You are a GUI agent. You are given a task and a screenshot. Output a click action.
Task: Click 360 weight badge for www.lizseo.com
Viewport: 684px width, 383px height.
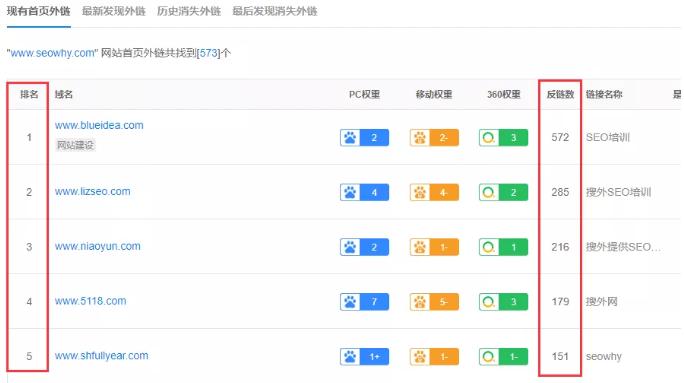(x=503, y=192)
